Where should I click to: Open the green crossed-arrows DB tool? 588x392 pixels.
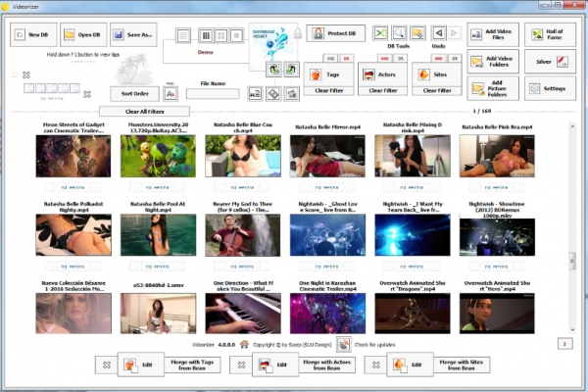[x=380, y=33]
